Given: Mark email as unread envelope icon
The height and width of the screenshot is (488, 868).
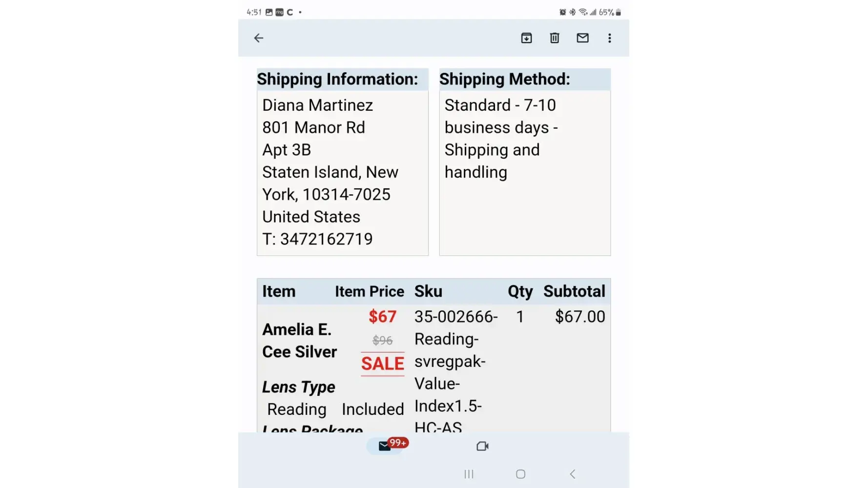Looking at the screenshot, I should click(582, 38).
